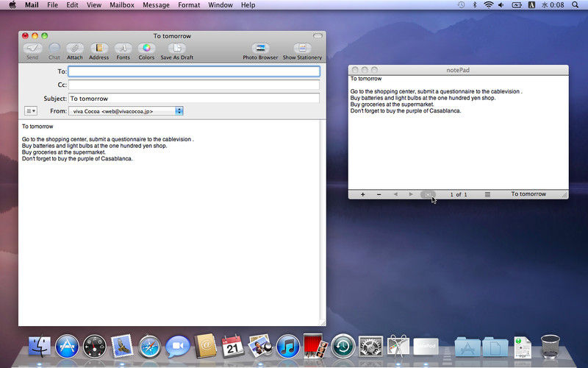This screenshot has height=368, width=588.
Task: Open the notes list icon in notePad
Action: pos(487,194)
